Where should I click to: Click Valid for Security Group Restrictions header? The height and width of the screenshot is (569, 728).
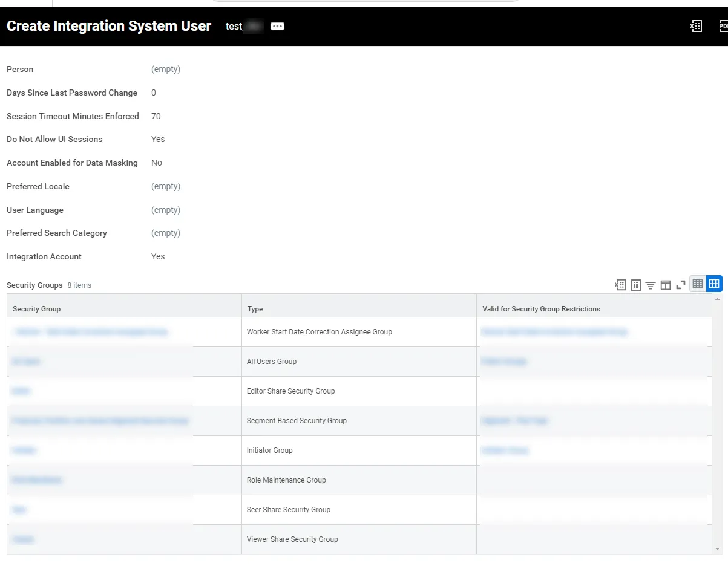pos(541,309)
